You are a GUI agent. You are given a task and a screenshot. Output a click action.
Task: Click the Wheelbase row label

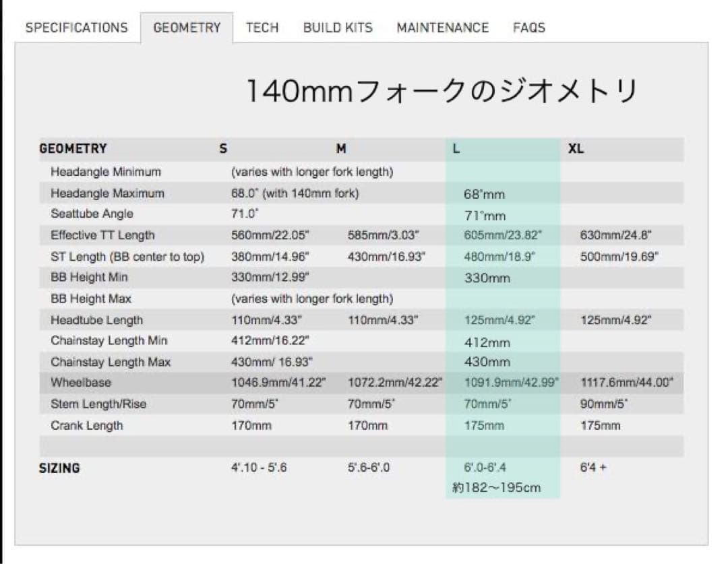(81, 383)
